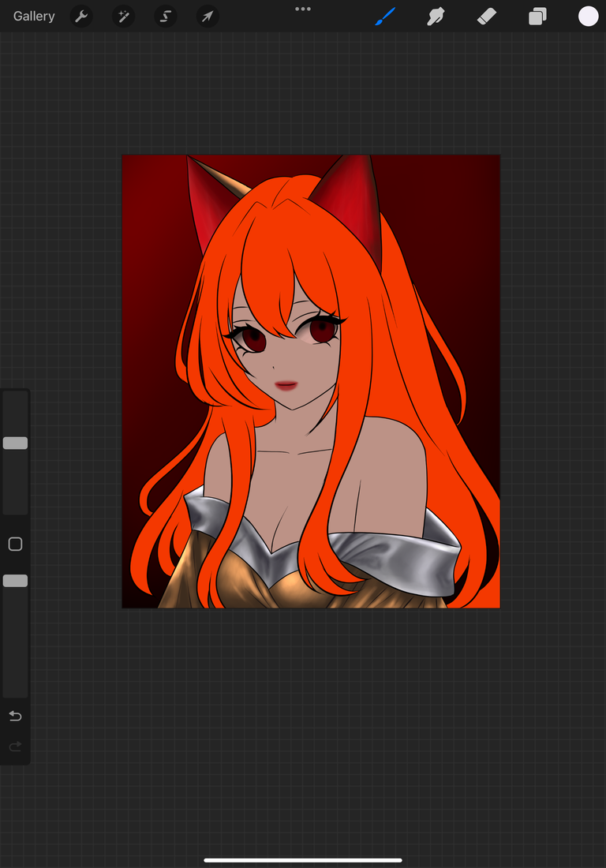606x868 pixels.
Task: Activate the Selection tool
Action: point(166,17)
